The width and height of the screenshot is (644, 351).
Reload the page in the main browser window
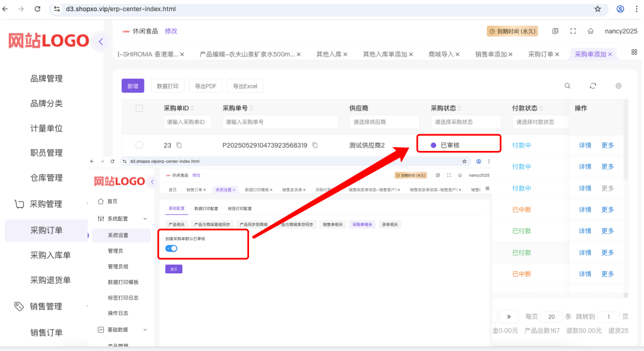(x=37, y=8)
